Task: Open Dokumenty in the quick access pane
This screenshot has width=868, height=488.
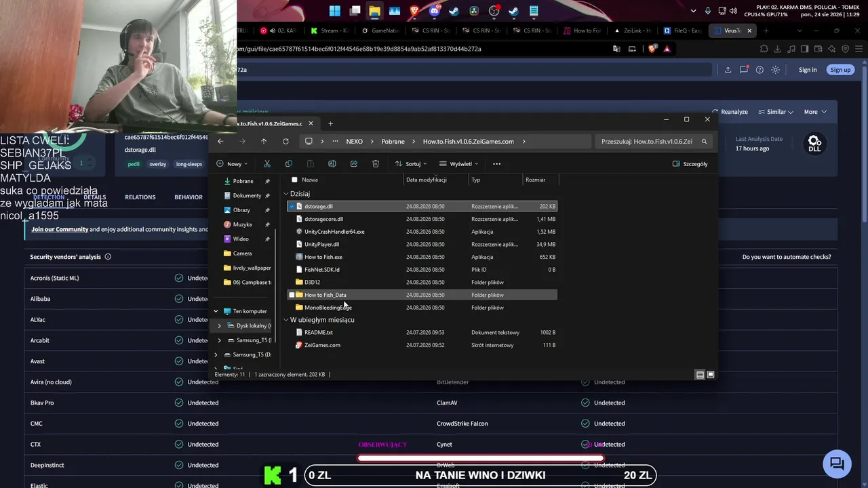Action: pyautogui.click(x=247, y=195)
